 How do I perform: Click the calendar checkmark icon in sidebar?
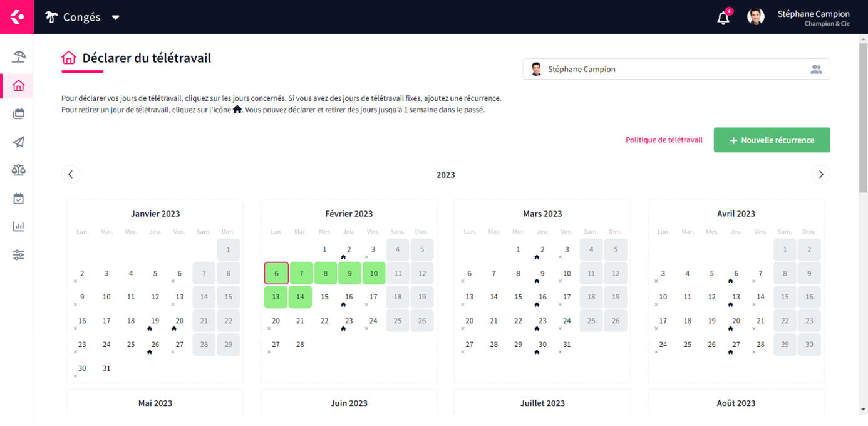point(18,199)
